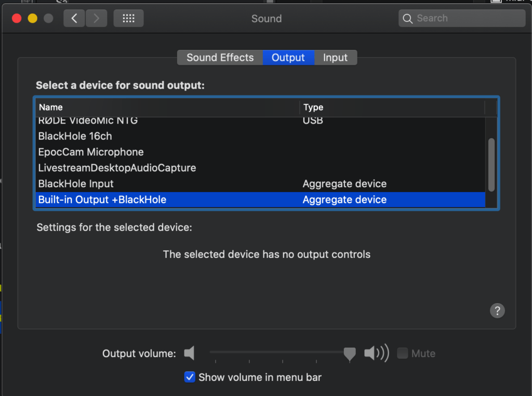Switch to the Input tab
532x396 pixels.
(x=335, y=58)
